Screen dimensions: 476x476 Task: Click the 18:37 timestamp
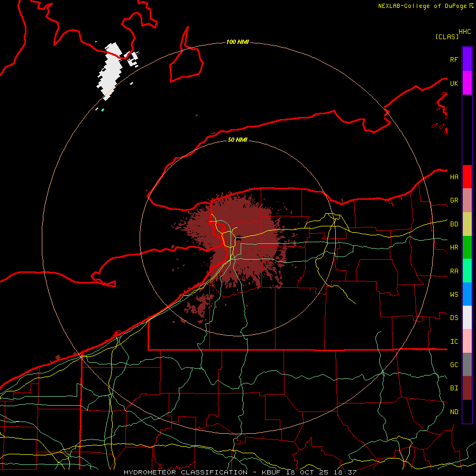coord(344,472)
